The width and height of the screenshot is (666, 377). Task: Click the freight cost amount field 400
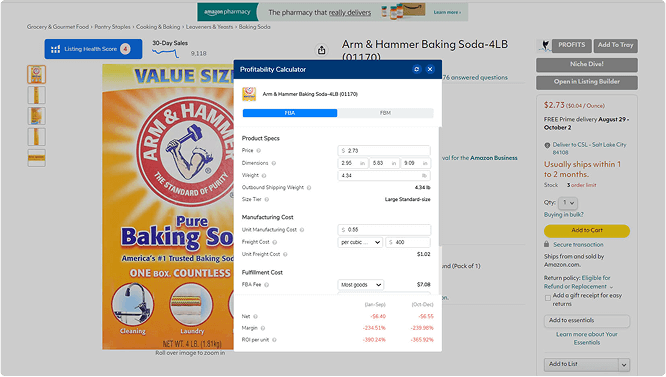coord(408,242)
